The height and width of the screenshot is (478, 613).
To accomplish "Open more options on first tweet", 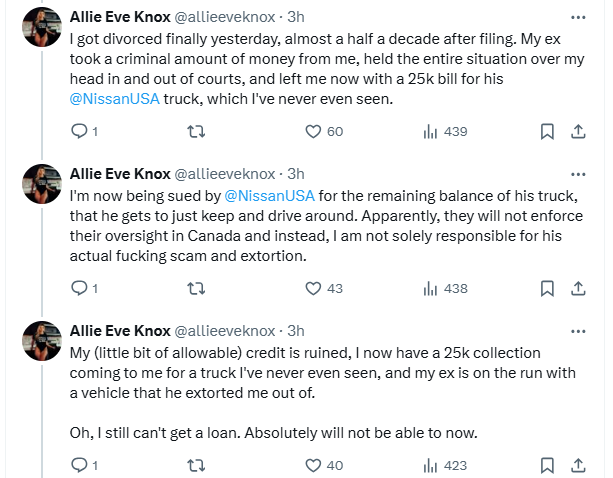I will pyautogui.click(x=578, y=17).
